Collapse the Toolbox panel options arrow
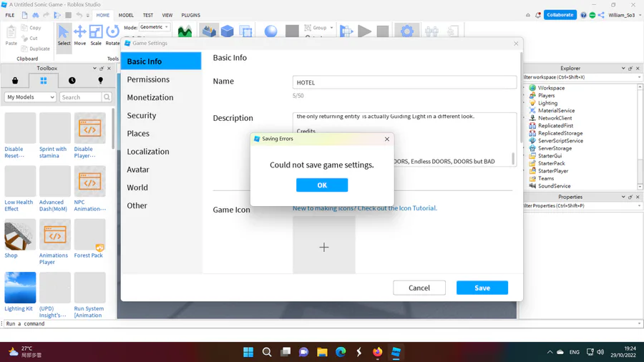 [x=94, y=68]
